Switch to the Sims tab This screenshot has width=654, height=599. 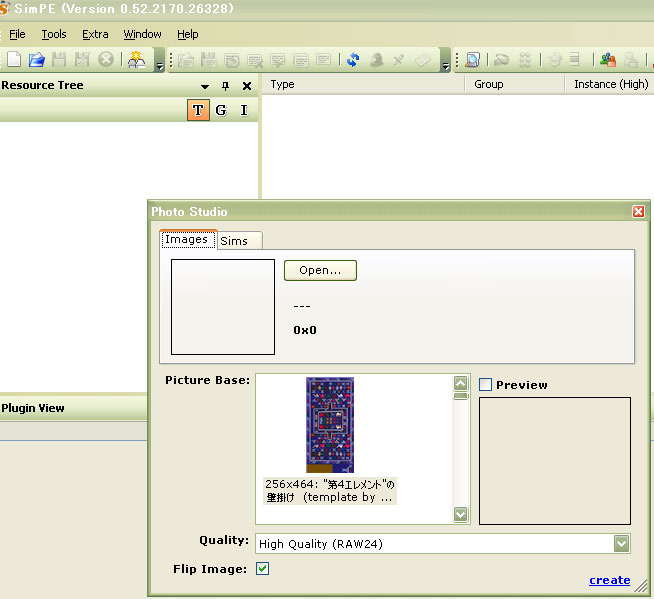point(234,241)
